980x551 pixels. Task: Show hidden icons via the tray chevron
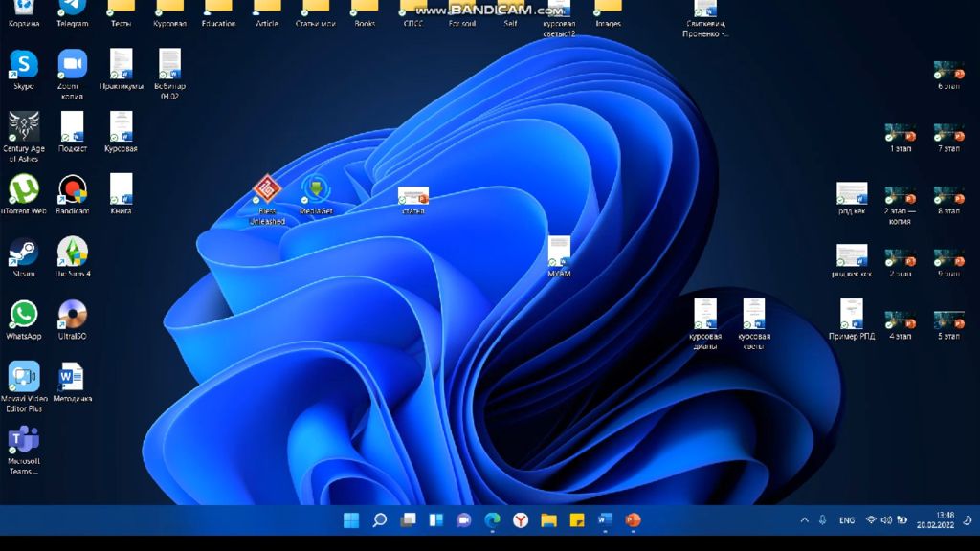pos(804,520)
